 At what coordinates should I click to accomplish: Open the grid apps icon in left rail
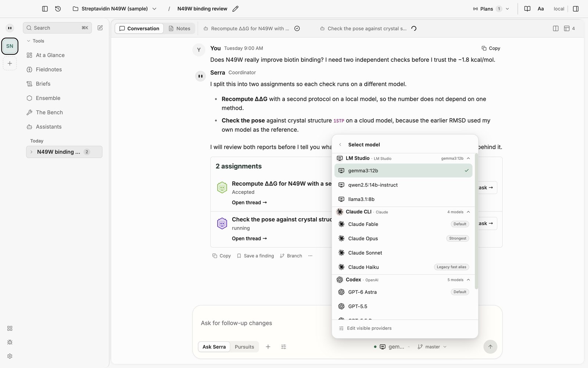[10, 328]
